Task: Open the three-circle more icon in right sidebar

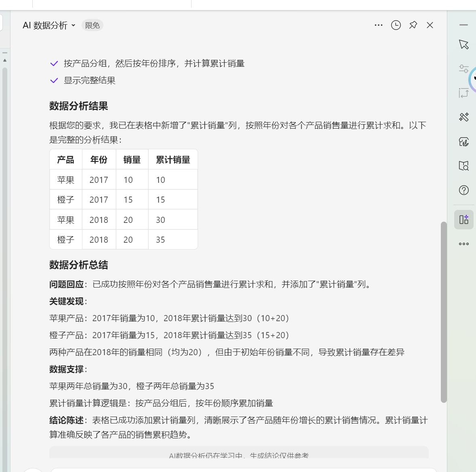Action: point(464,244)
